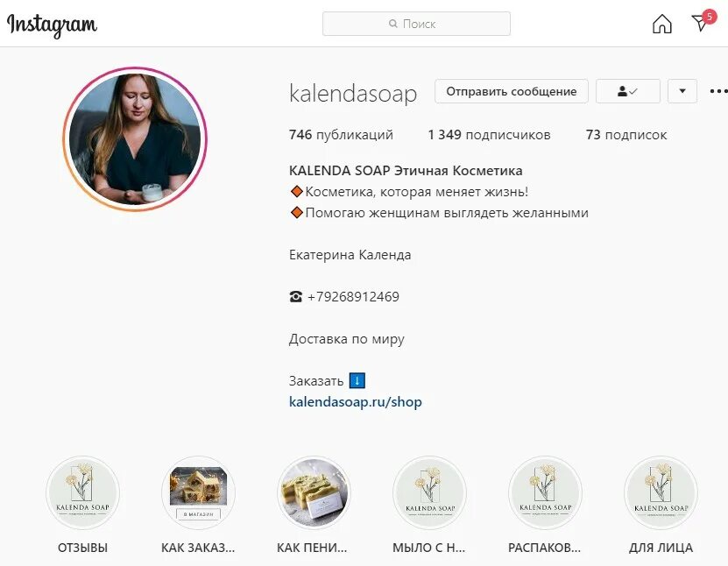Click the Instagram logo
This screenshot has width=728, height=566.
click(x=52, y=25)
